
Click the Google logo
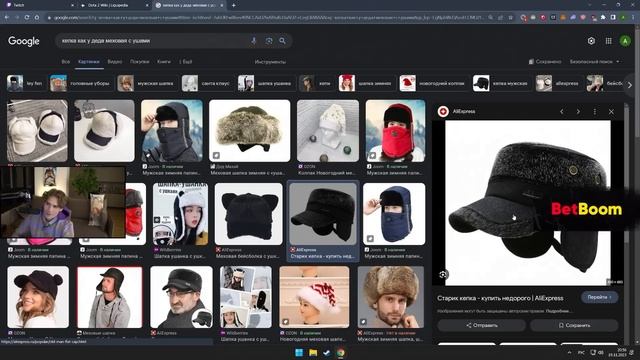pos(24,41)
